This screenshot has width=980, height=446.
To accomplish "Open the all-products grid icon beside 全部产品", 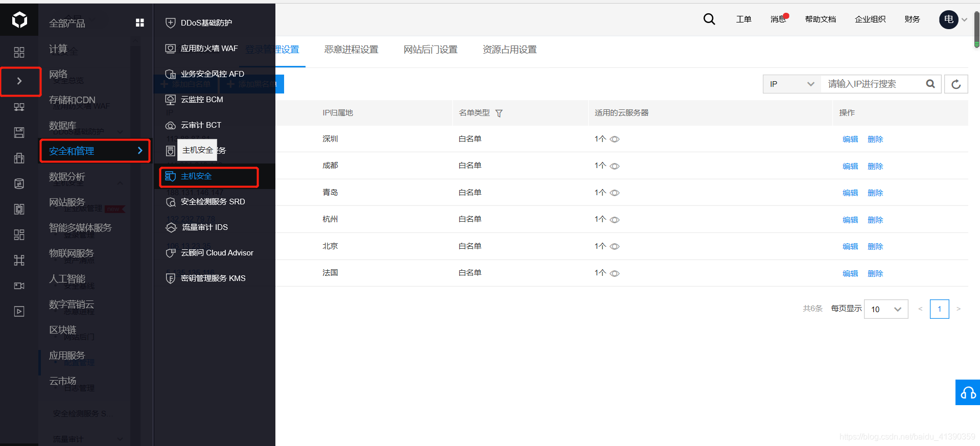I will tap(139, 22).
